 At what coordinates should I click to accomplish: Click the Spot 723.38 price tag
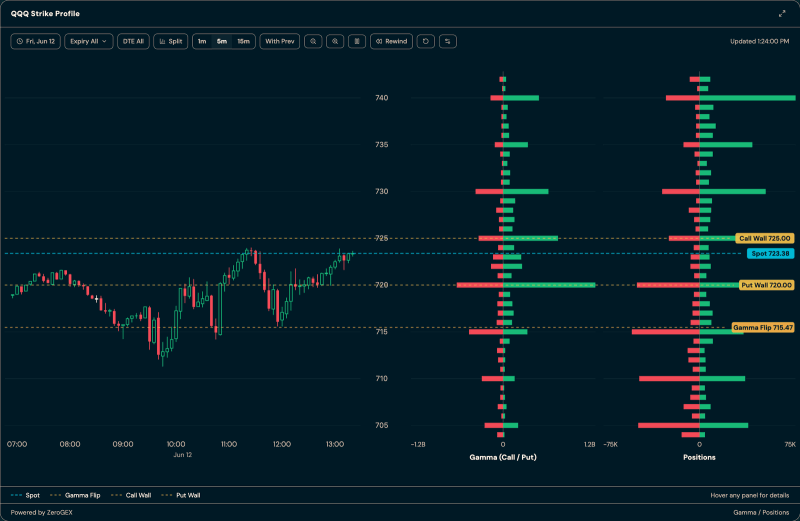point(770,254)
